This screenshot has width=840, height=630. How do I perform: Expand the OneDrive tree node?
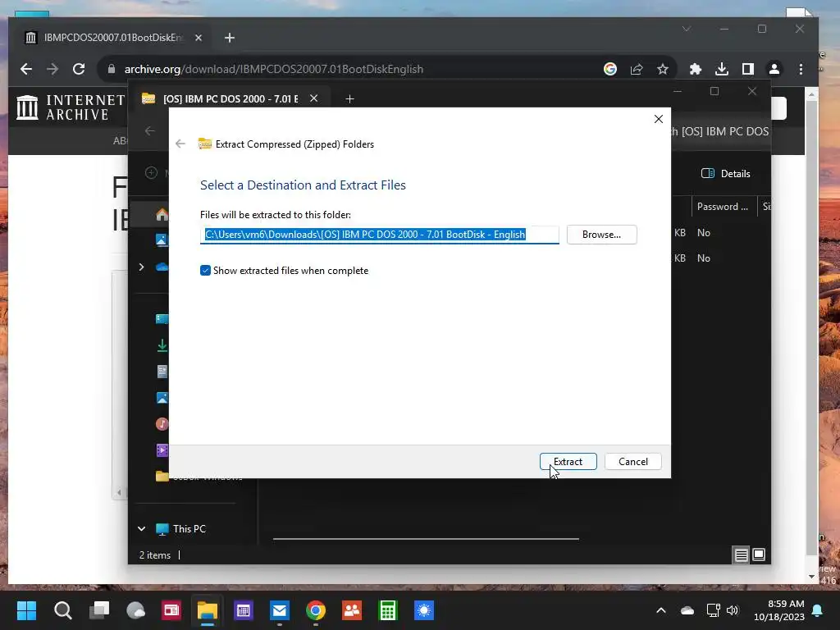(x=141, y=267)
